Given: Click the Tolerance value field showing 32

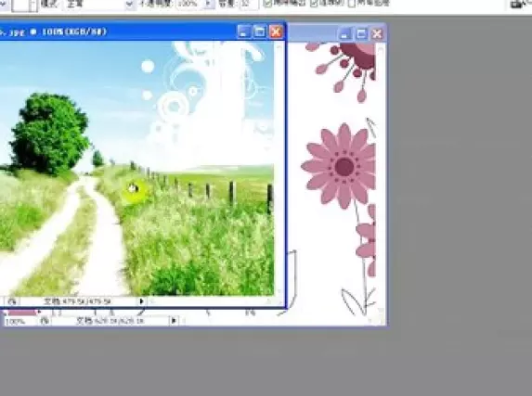Looking at the screenshot, I should coord(249,4).
